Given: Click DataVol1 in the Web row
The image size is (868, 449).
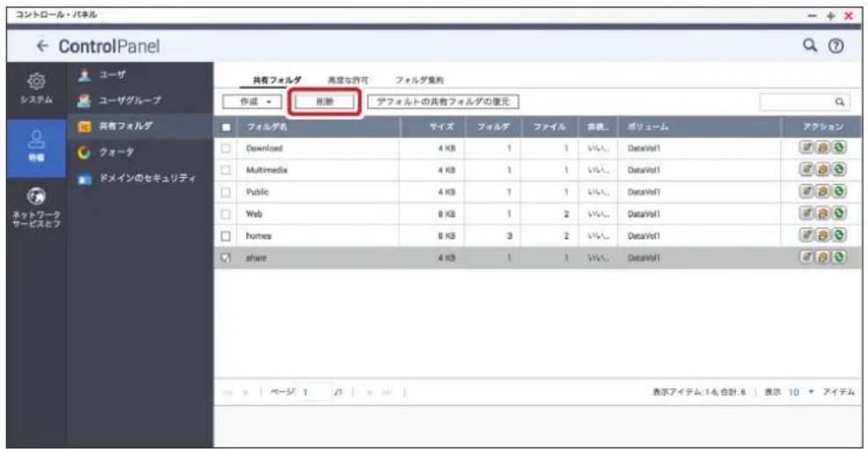Looking at the screenshot, I should [643, 213].
